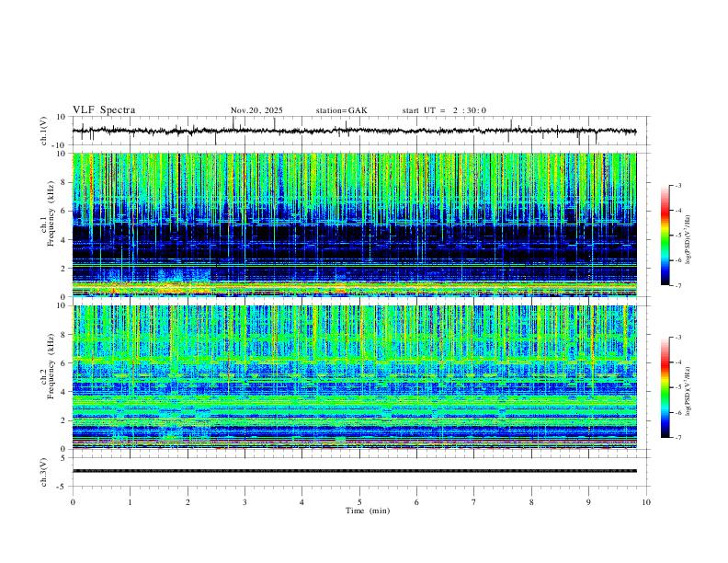Click the ch.1 spectrogram panel
Viewport: 728px width, 563px height.
click(354, 224)
